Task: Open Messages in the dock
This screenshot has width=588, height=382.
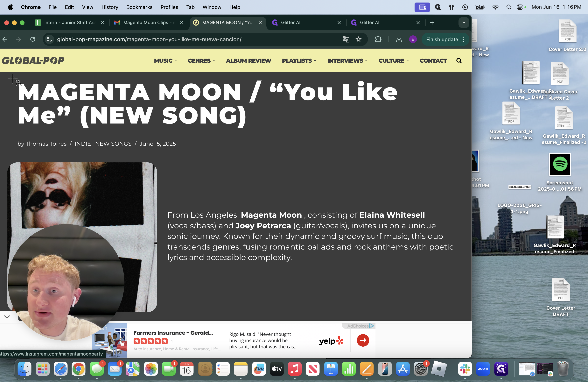Action: click(x=97, y=369)
